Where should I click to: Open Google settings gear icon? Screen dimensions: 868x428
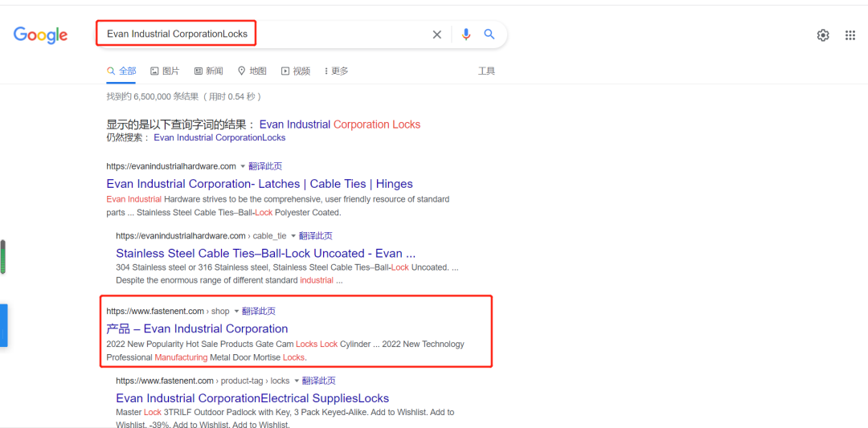point(823,35)
